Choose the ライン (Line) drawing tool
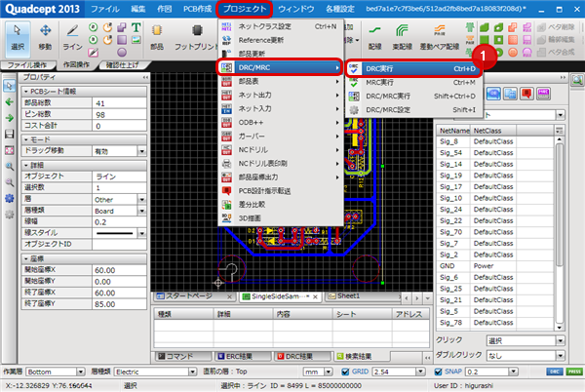The height and width of the screenshot is (392, 585). [72, 38]
